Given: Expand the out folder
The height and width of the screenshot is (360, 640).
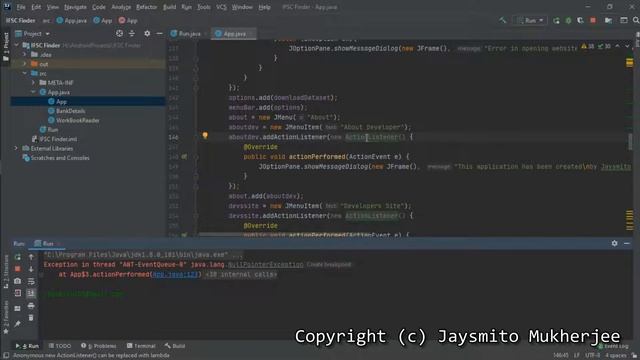Looking at the screenshot, I should tap(24, 64).
